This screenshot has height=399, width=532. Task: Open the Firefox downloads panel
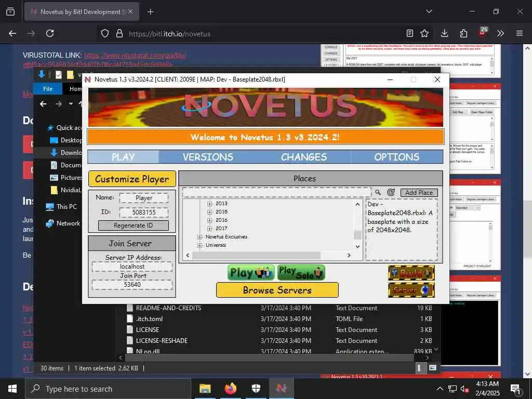(445, 33)
